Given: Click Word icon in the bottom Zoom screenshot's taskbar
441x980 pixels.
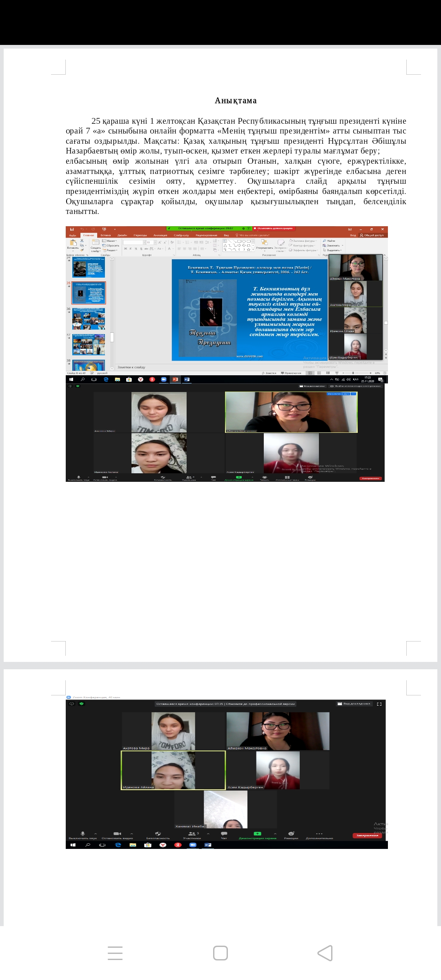Looking at the screenshot, I should tap(207, 845).
